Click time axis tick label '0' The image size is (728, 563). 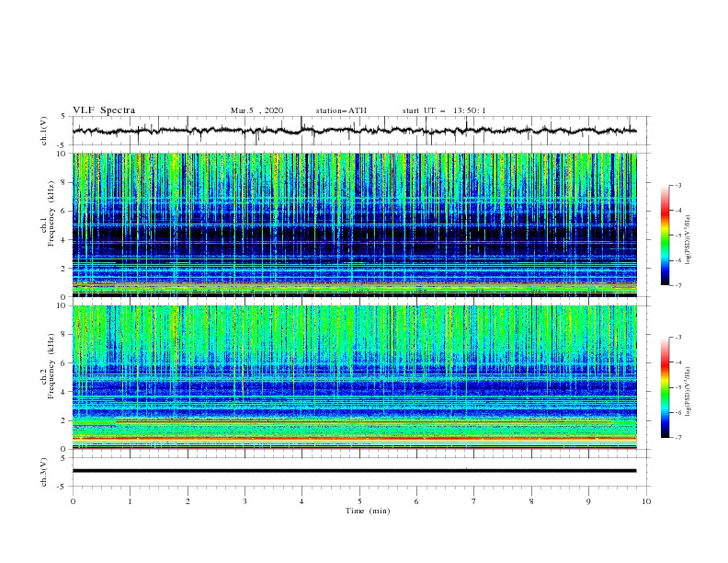click(x=73, y=501)
